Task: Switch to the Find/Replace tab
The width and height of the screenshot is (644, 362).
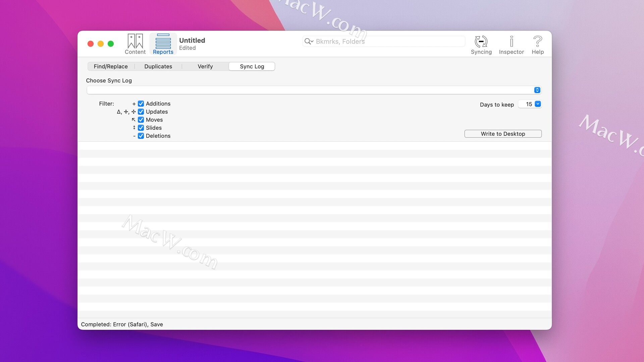Action: click(x=111, y=66)
